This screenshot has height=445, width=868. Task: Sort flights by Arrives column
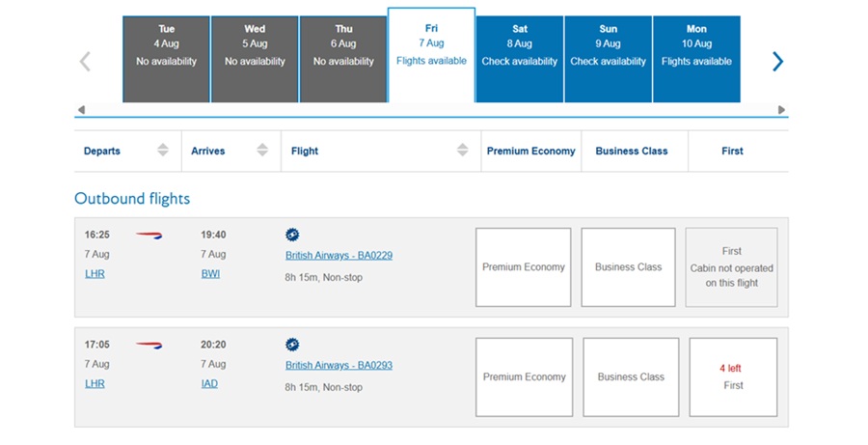pyautogui.click(x=262, y=150)
